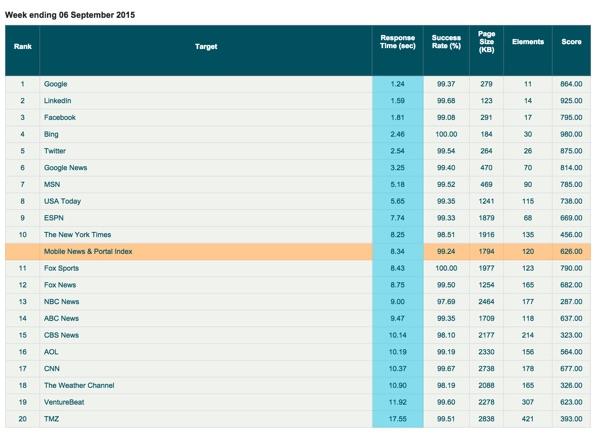Screen dimensions: 600x436
Task: Click LinkedIn's response time 1.59
Action: [398, 101]
